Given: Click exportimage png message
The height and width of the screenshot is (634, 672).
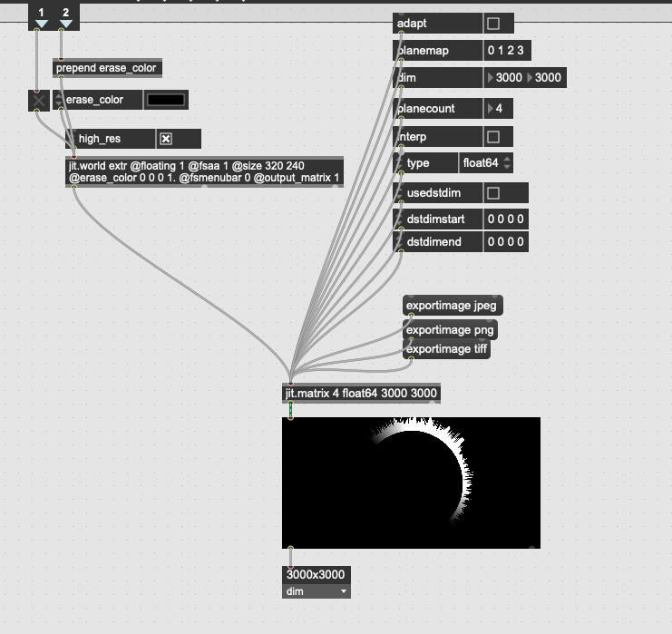Looking at the screenshot, I should 450,329.
